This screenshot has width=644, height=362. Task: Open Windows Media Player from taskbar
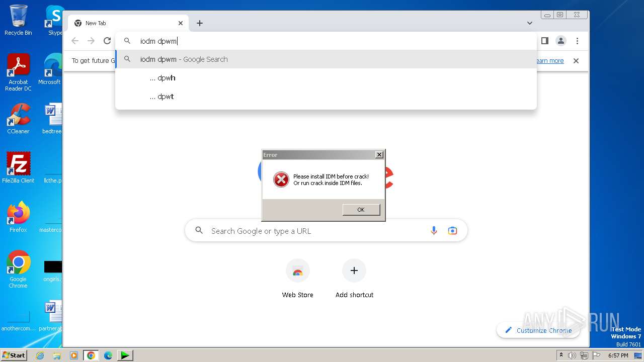[x=74, y=355]
